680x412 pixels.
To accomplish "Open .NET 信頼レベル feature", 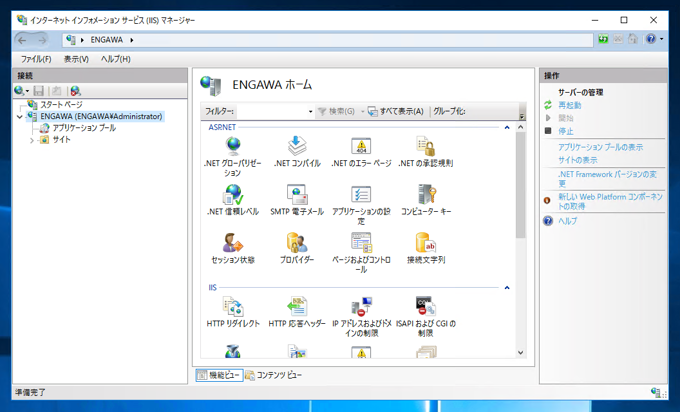I will pos(233,200).
